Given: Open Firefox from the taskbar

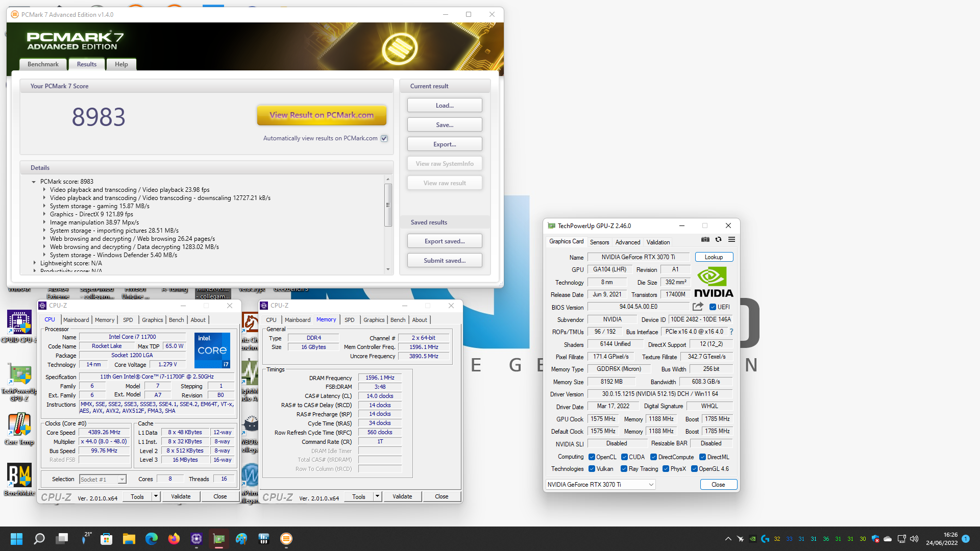Looking at the screenshot, I should pos(174,539).
